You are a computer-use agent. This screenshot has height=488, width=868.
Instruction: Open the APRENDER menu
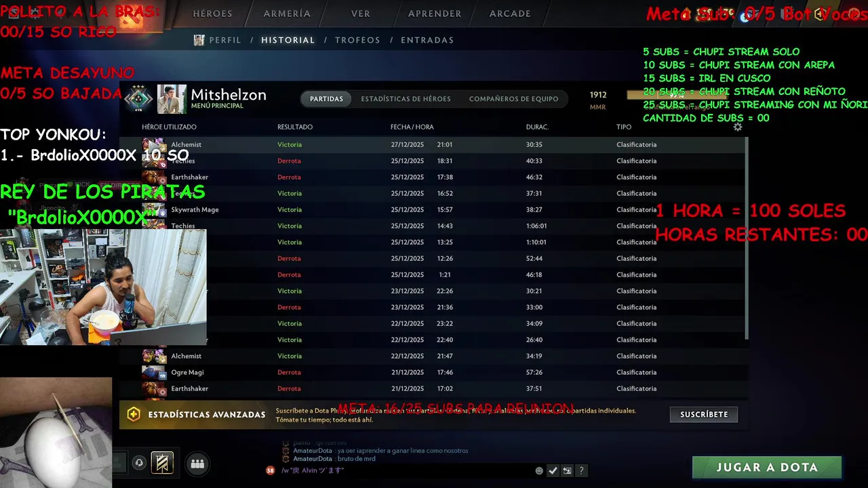click(x=435, y=14)
